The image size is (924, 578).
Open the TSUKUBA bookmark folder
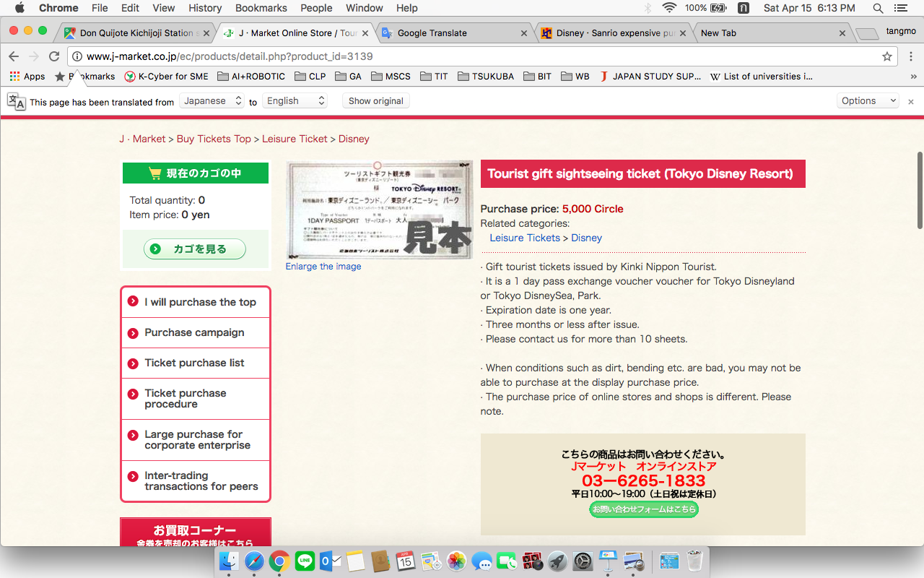coord(486,77)
